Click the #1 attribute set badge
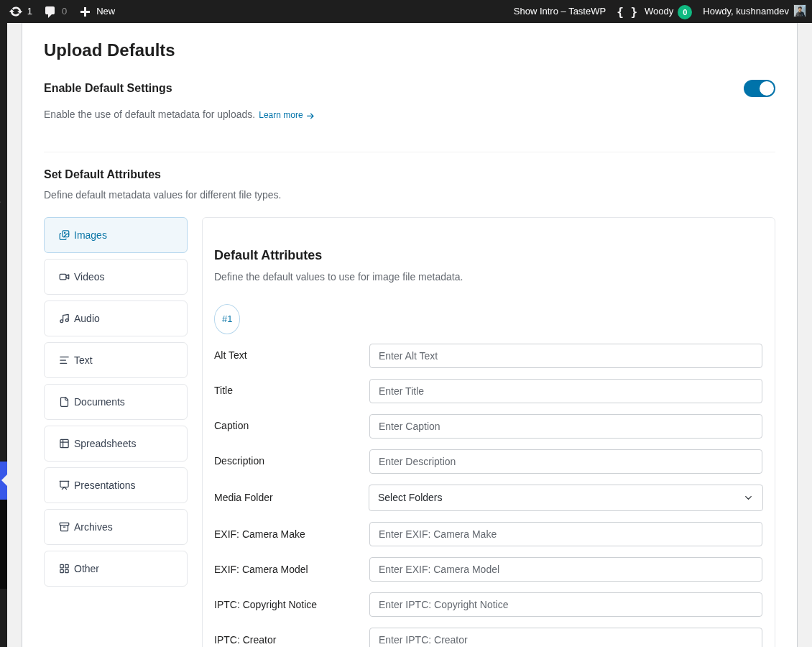This screenshot has height=647, width=812. (227, 318)
